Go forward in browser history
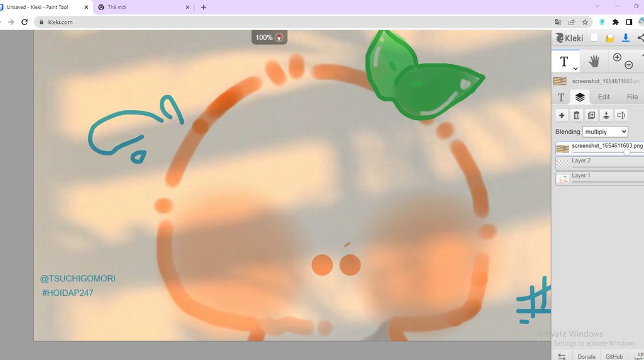This screenshot has height=360, width=644. click(11, 22)
